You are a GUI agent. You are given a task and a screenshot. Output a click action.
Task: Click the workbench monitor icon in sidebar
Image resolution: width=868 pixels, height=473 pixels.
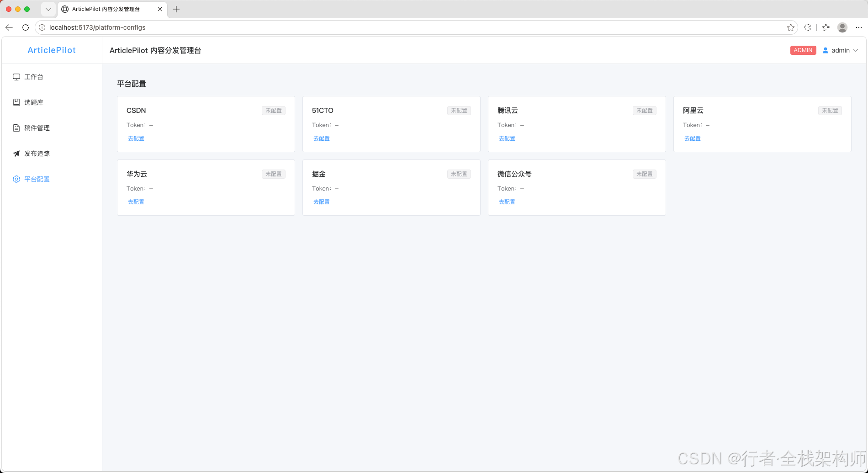[16, 77]
